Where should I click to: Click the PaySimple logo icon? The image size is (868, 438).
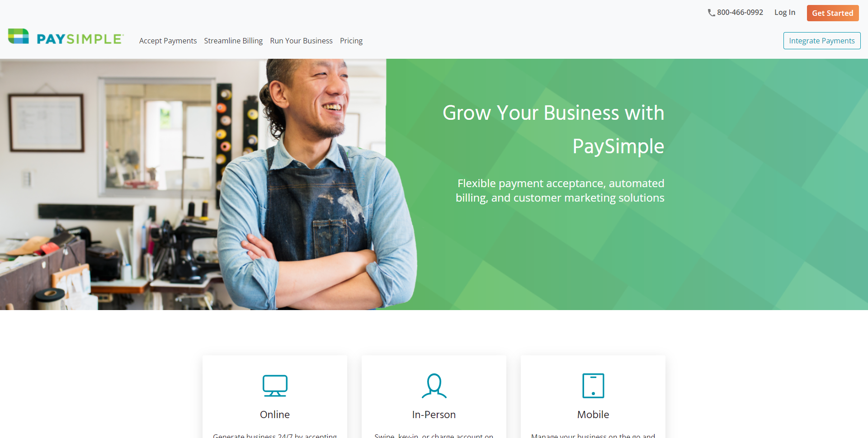click(x=19, y=36)
